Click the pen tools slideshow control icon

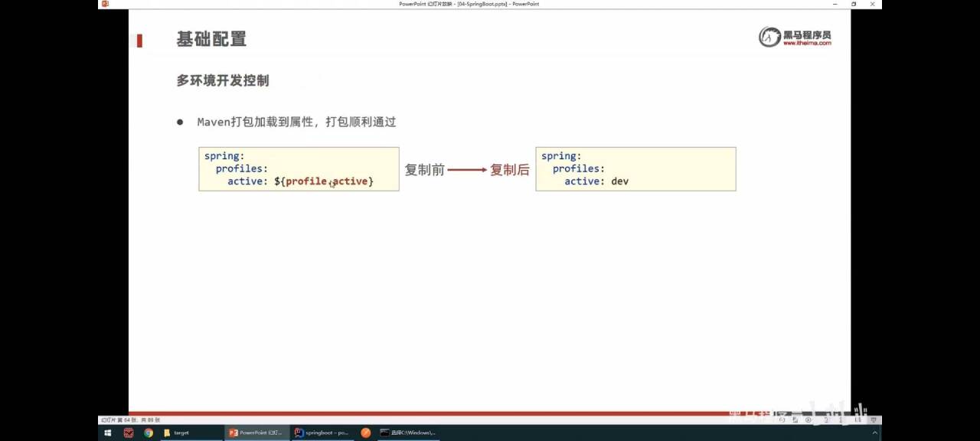(795, 420)
